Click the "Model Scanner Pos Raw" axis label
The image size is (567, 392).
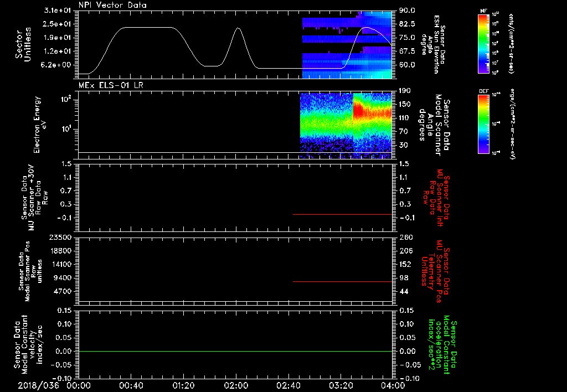coord(30,271)
